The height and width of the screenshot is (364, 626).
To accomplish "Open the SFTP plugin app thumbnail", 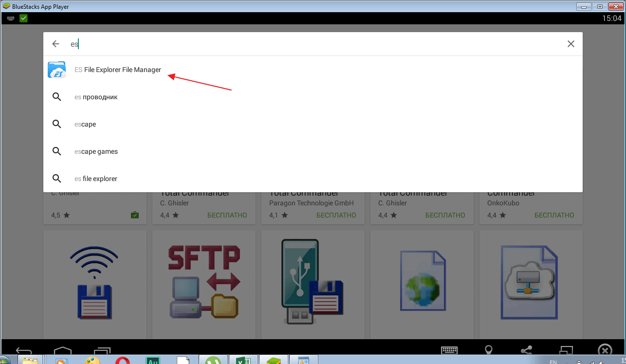I will tap(203, 282).
